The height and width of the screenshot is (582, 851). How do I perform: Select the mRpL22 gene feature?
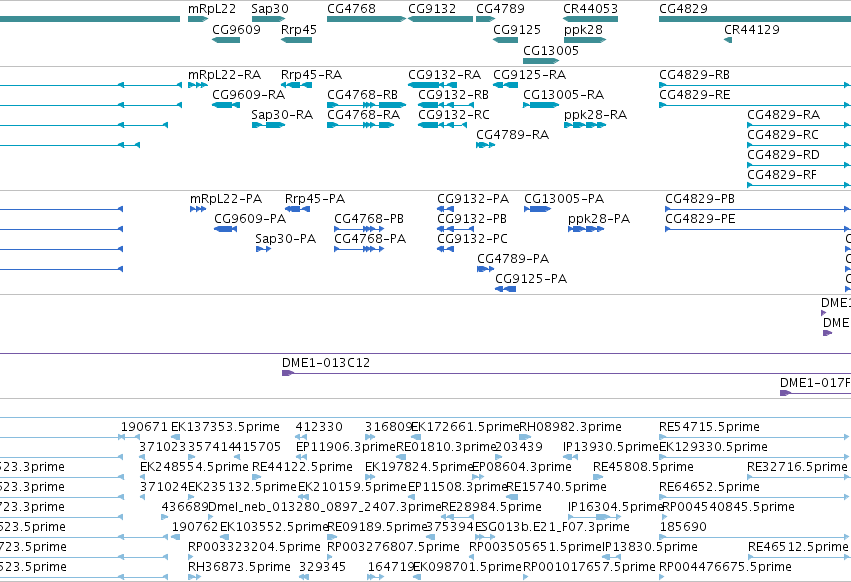coord(198,19)
